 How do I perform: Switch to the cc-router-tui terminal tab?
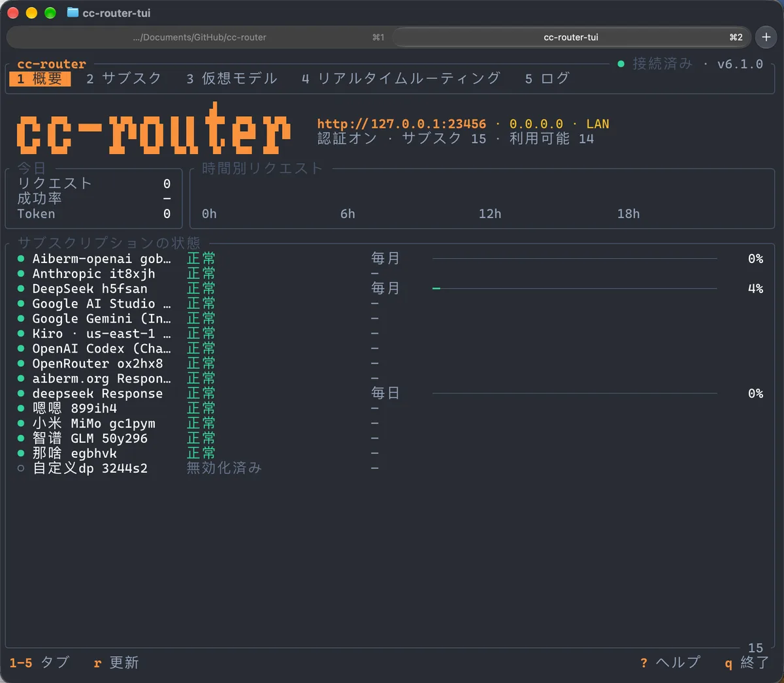pos(571,37)
